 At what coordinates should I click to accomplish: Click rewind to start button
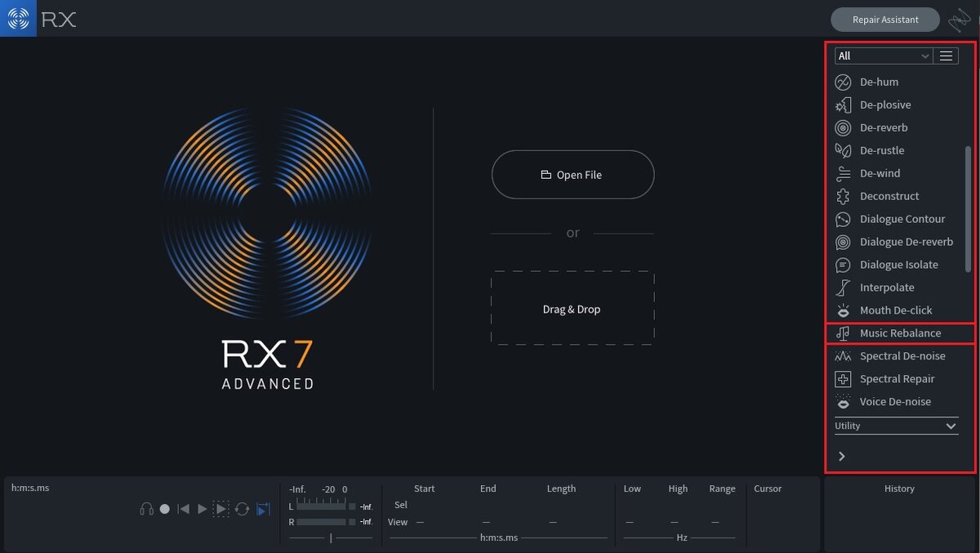184,509
